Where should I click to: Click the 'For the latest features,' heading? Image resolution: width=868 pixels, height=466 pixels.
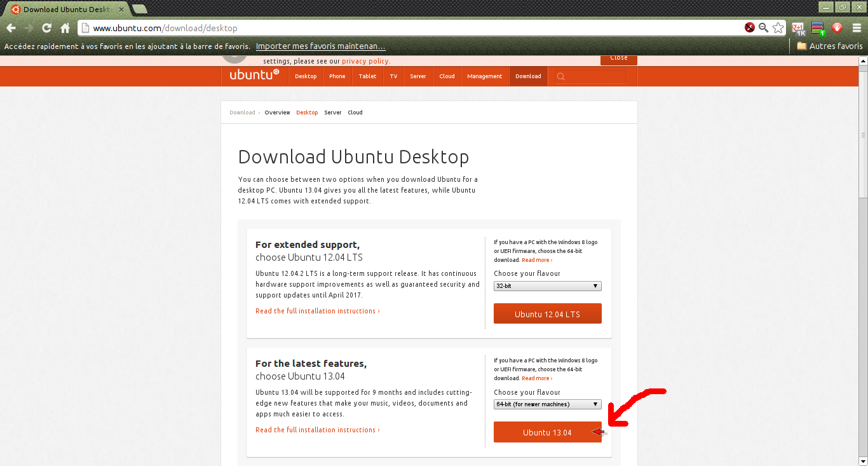(311, 364)
